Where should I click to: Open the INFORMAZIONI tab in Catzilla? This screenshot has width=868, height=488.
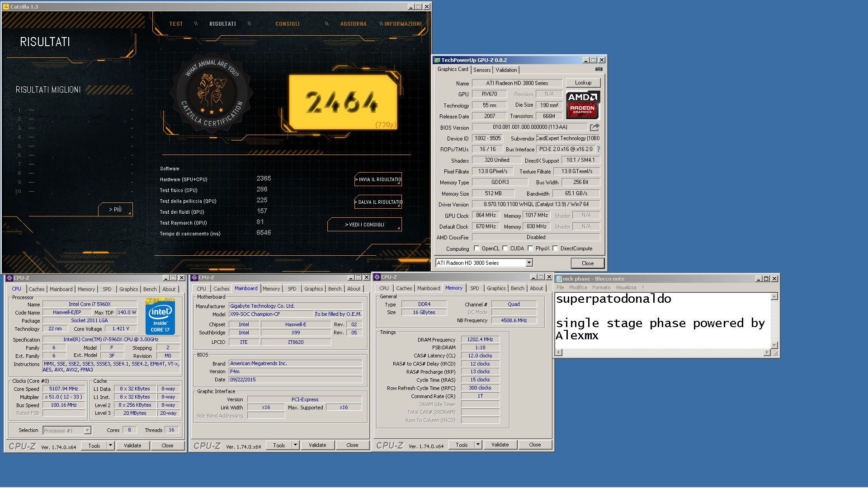[x=403, y=24]
